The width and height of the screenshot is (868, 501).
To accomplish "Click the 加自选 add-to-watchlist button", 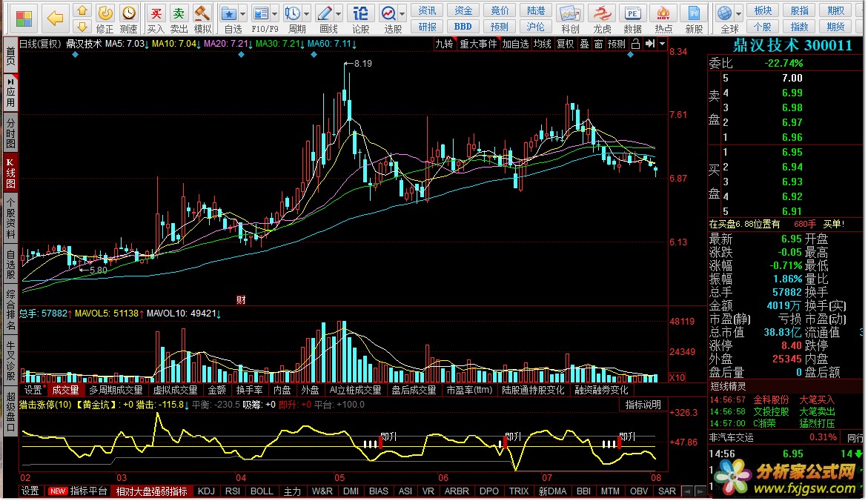I will point(515,44).
